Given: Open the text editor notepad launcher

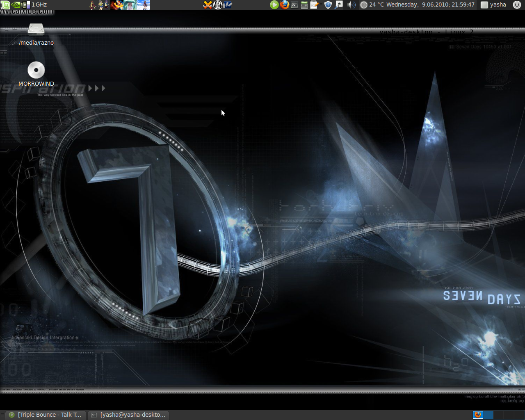Looking at the screenshot, I should [315, 5].
